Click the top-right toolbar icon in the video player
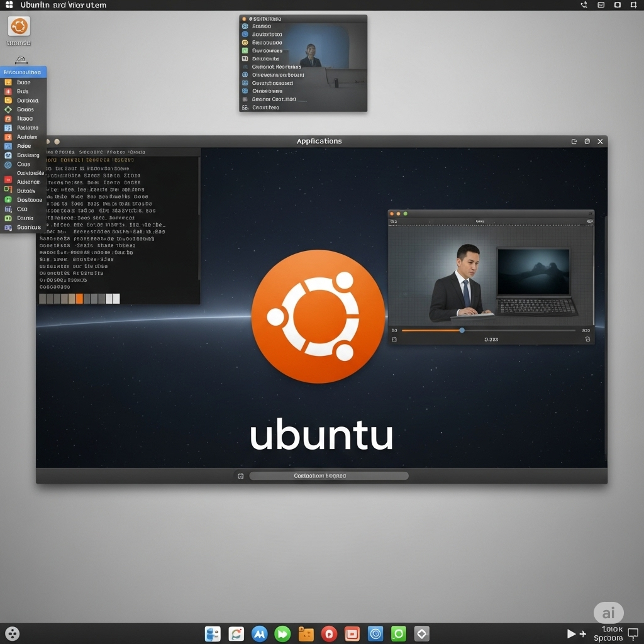644x644 pixels. 590,221
